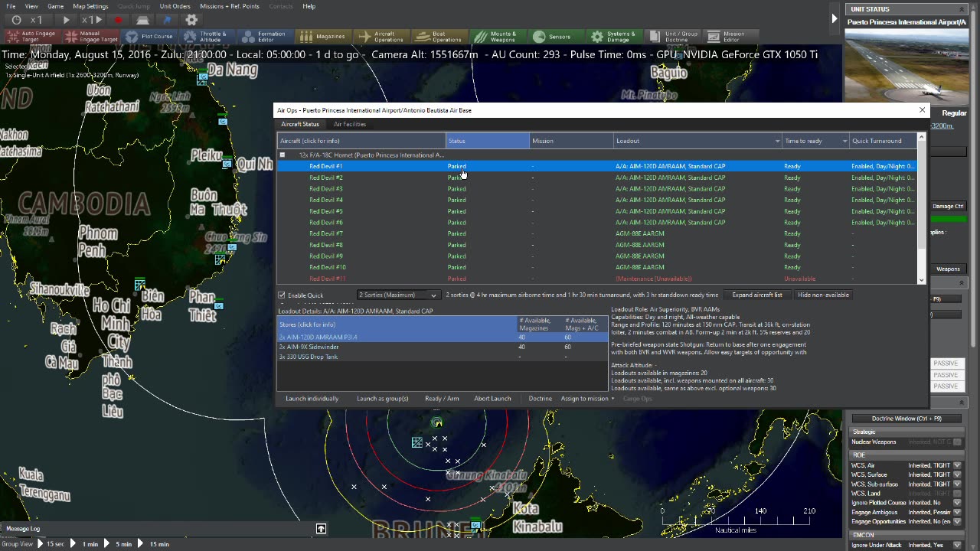Viewport: 980px width, 551px height.
Task: Click the blue arrow toolbar icon
Action: 167,20
